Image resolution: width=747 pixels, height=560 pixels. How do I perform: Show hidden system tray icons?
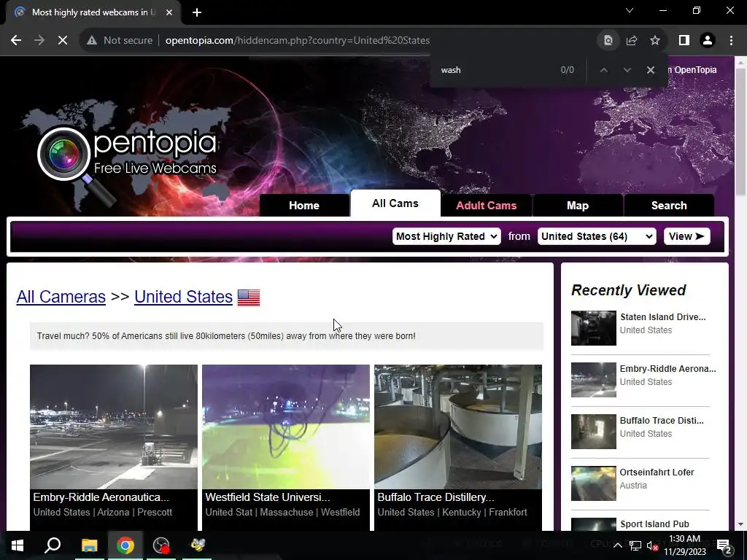[x=617, y=545]
